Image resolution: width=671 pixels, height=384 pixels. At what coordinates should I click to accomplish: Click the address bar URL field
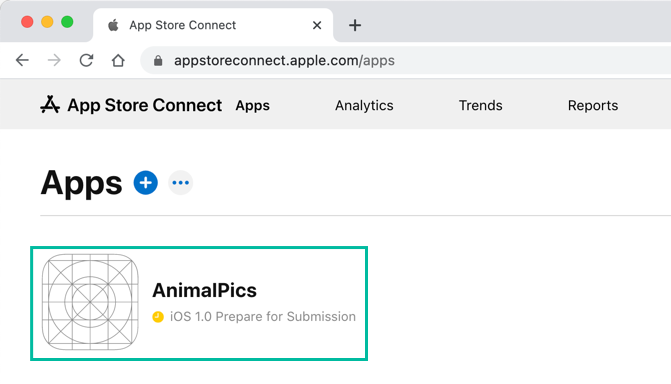tap(406, 60)
